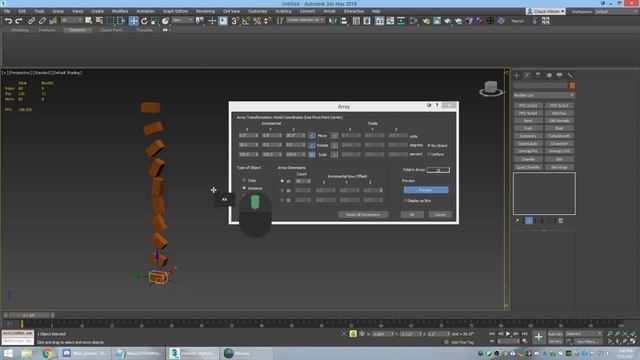This screenshot has height=360, width=640.
Task: Toggle the Auto Key button
Action: tap(555, 334)
